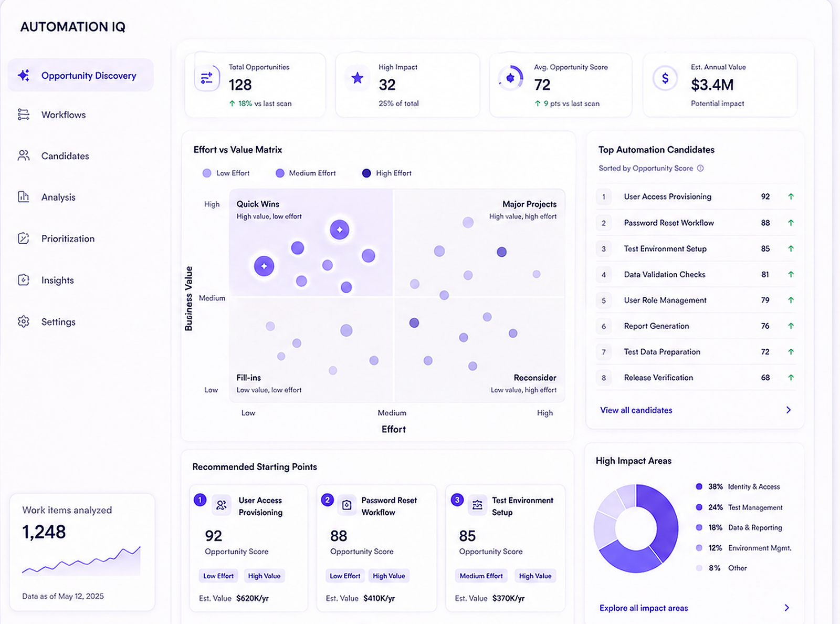The height and width of the screenshot is (624, 840).
Task: Click the Reconsider quadrant label
Action: point(535,378)
